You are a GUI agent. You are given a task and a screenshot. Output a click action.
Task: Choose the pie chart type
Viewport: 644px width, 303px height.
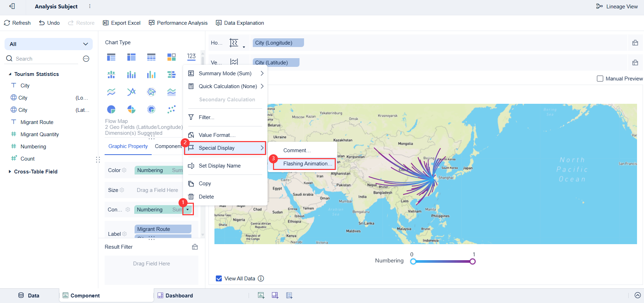coord(111,109)
